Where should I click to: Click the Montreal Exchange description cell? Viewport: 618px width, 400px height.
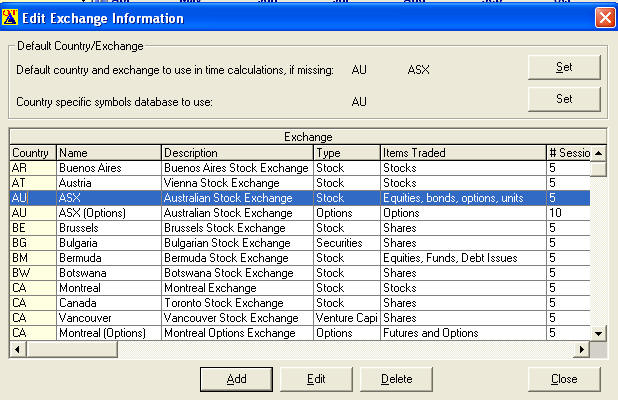point(237,288)
